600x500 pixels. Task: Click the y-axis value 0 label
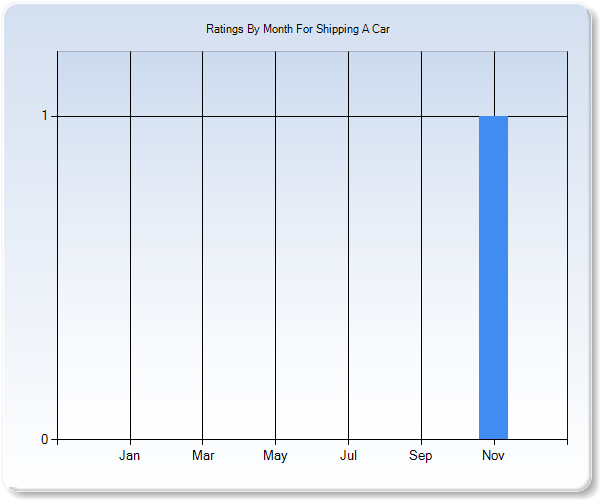(45, 439)
